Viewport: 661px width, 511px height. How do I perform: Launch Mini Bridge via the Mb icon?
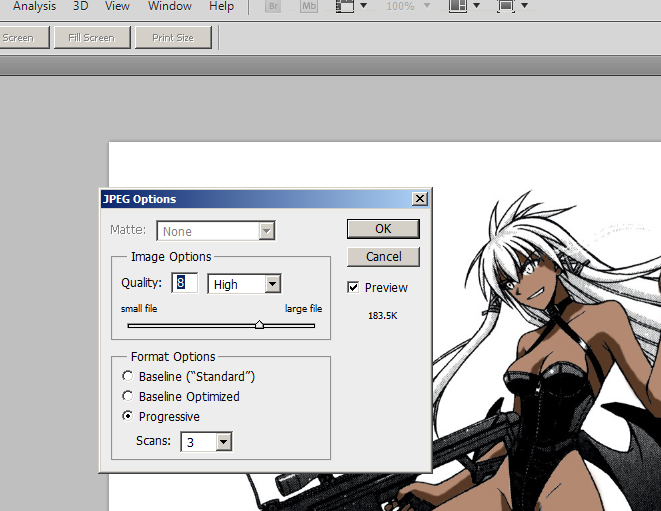[309, 6]
